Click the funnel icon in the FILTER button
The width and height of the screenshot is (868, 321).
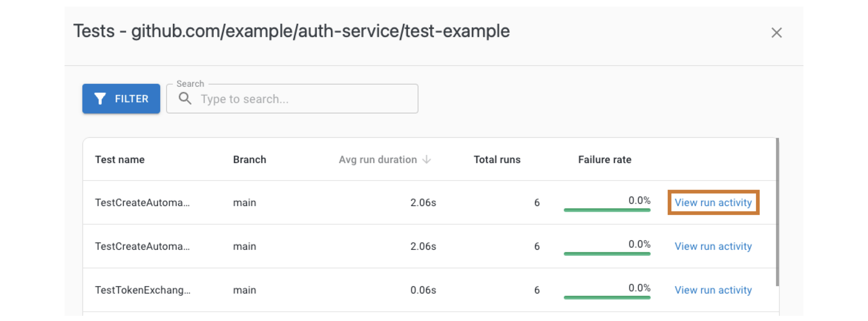100,99
